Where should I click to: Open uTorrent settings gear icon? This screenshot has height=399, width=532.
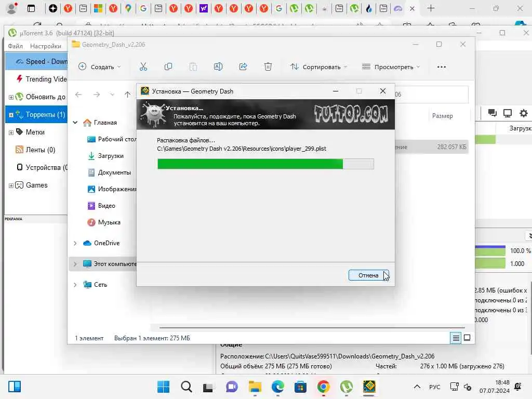(524, 113)
